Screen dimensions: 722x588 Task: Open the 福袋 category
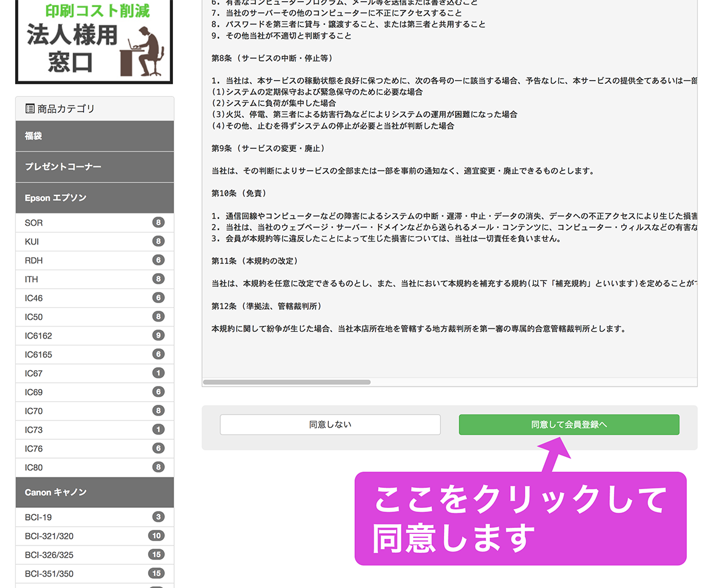click(x=95, y=136)
